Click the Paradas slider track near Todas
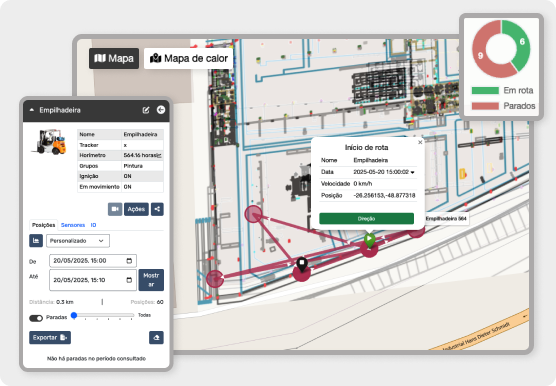556x386 pixels. [x=132, y=315]
